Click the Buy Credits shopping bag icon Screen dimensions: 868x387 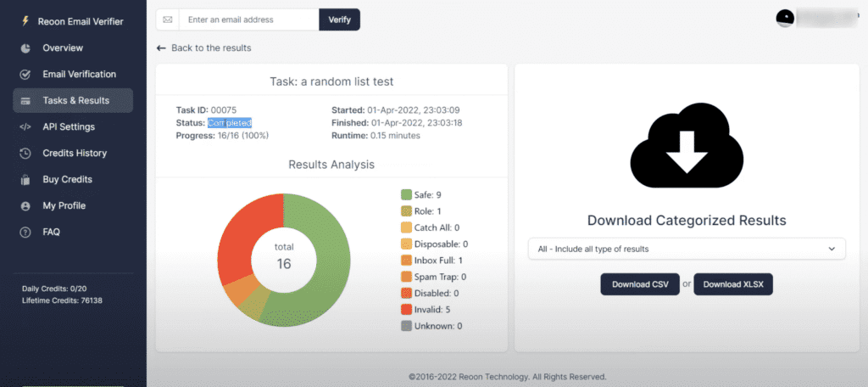(25, 179)
